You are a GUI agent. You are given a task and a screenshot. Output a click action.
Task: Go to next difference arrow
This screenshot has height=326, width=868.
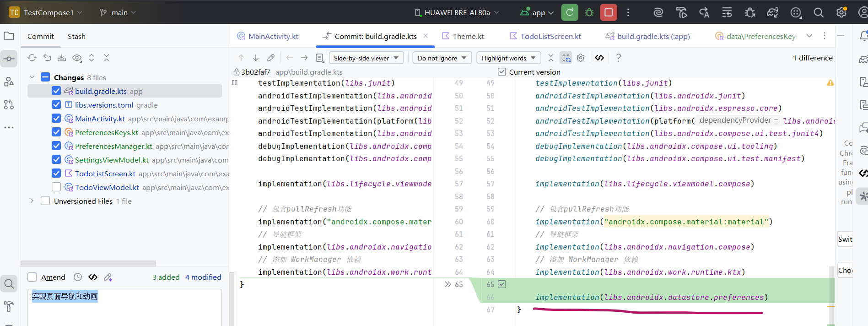256,58
